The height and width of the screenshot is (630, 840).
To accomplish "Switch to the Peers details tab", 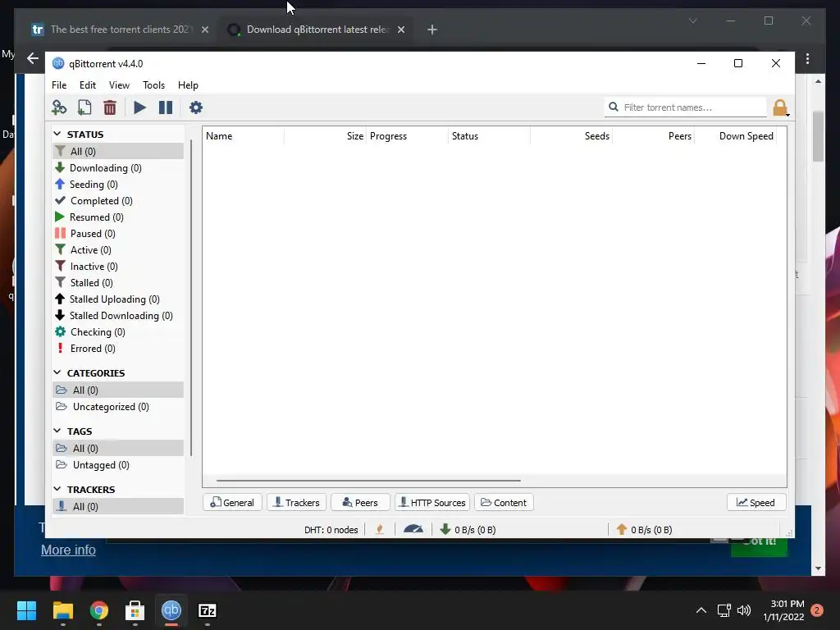I will point(360,503).
